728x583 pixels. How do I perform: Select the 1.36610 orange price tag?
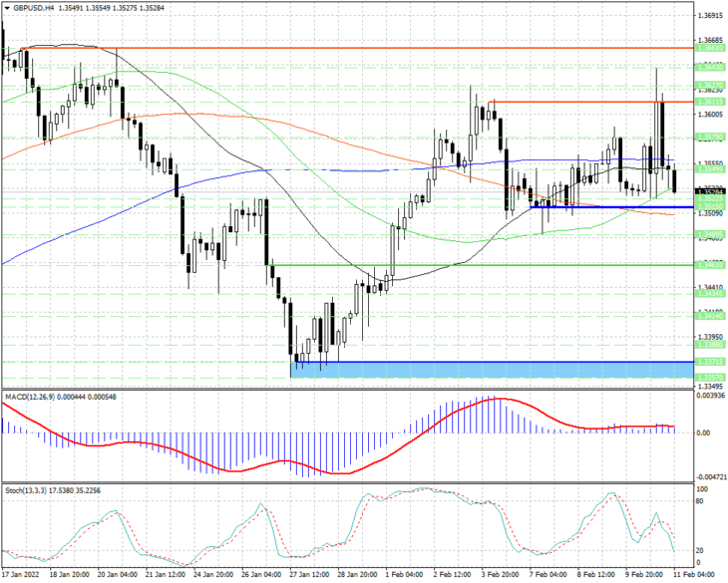tap(710, 48)
